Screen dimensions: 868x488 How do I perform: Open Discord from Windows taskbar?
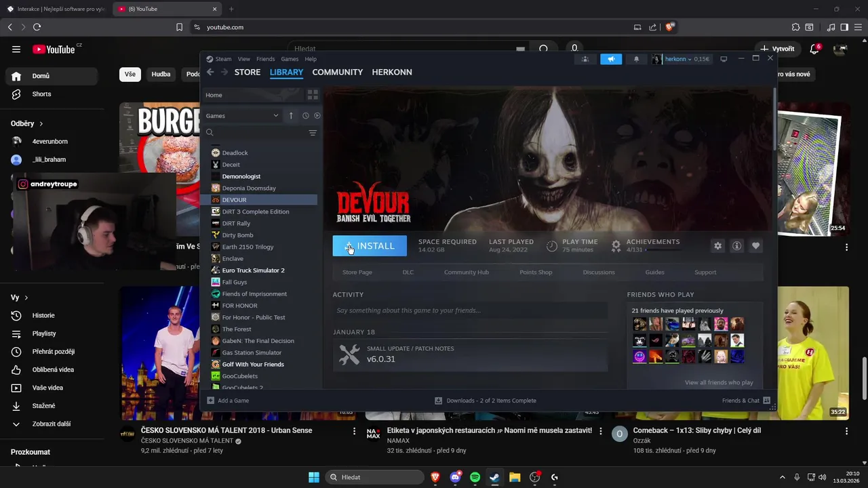[455, 477]
